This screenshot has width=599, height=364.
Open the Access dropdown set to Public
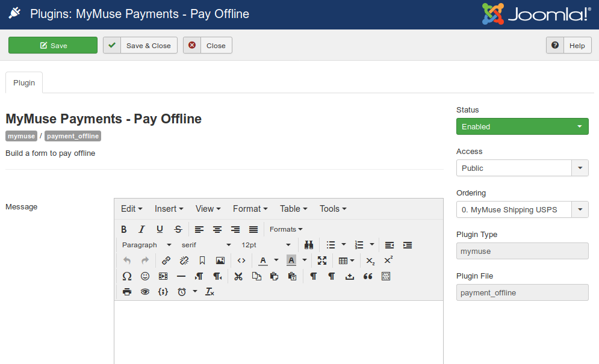click(x=522, y=168)
